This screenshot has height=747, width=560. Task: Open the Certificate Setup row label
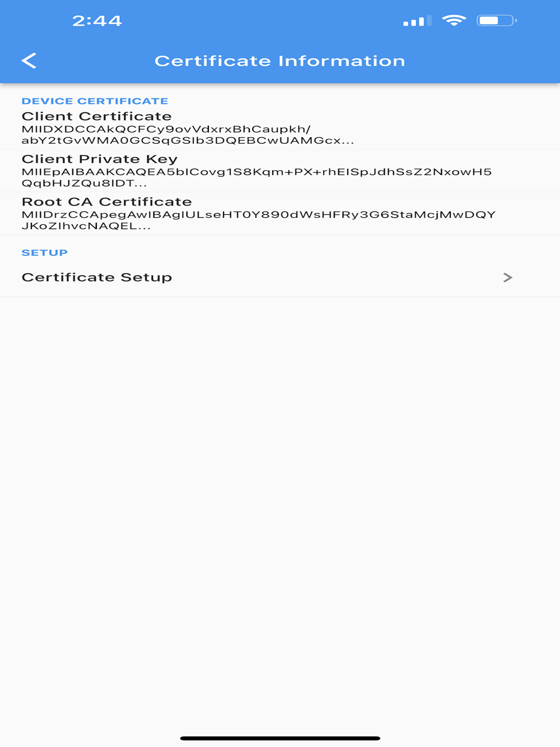tap(97, 277)
